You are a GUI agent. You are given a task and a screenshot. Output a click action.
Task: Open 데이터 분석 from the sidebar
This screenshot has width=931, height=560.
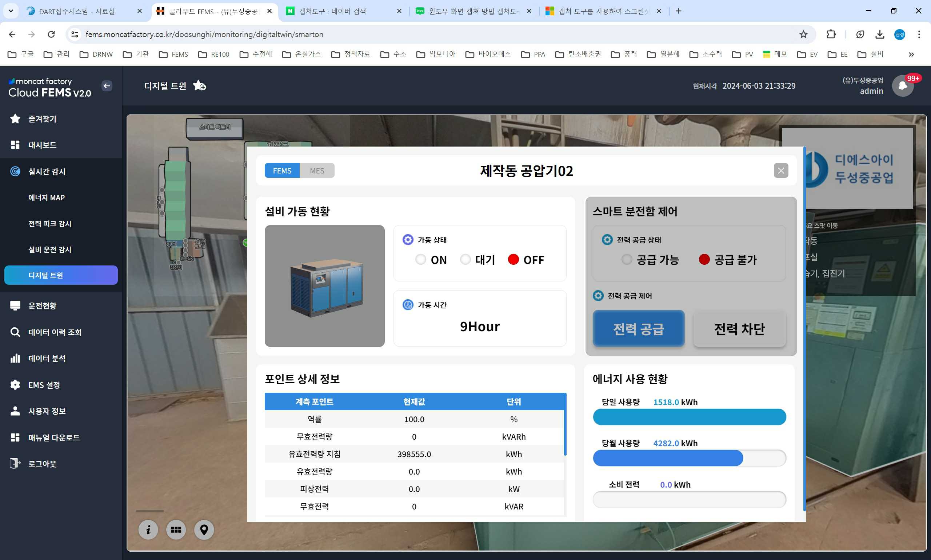(48, 358)
